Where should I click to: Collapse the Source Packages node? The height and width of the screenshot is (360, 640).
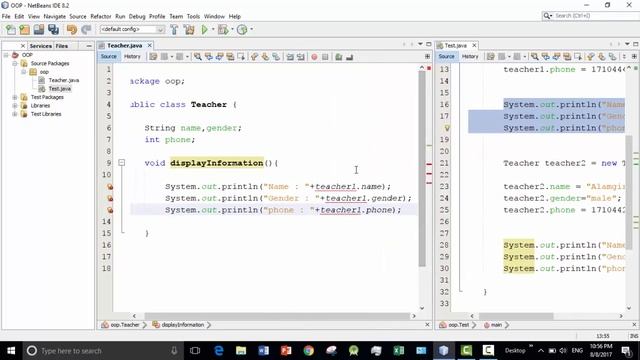pos(15,63)
